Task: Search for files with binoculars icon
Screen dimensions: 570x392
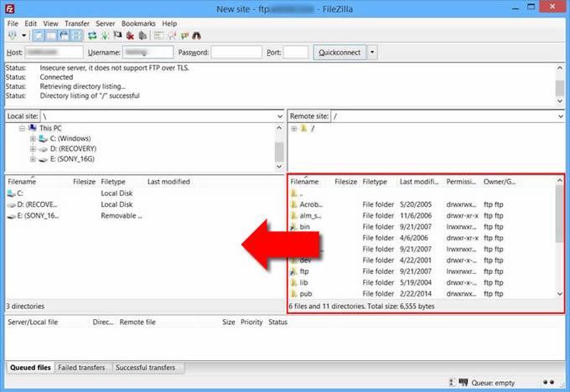Action: click(197, 36)
